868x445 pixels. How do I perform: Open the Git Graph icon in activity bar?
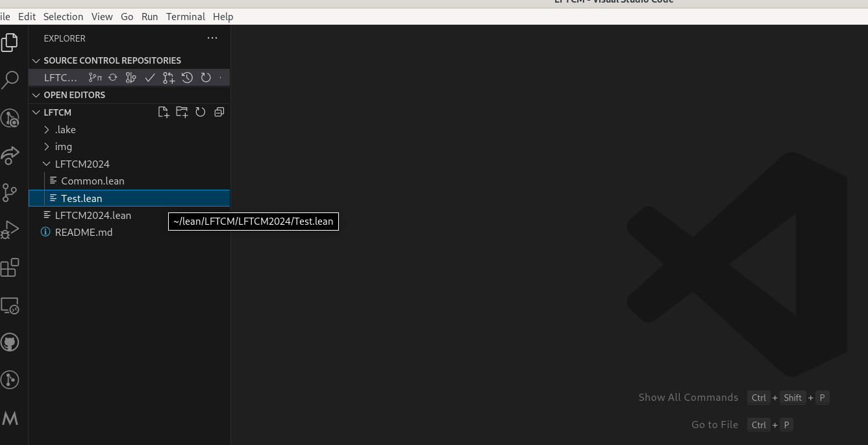[10, 379]
